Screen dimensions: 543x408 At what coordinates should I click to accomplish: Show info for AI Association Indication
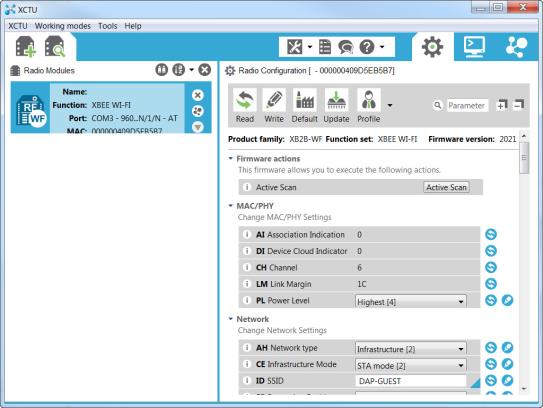(247, 234)
